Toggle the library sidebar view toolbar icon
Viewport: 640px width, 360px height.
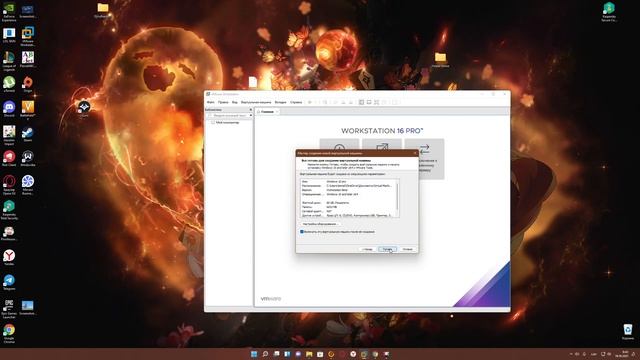point(361,102)
